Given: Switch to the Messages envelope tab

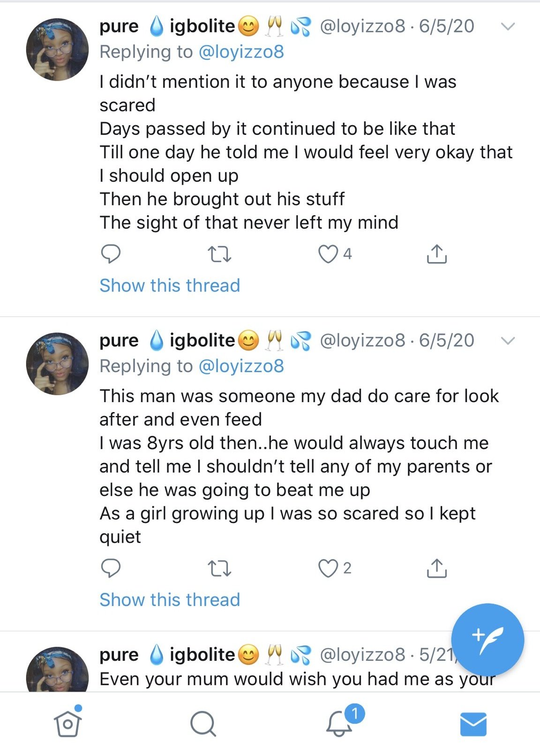Looking at the screenshot, I should (x=473, y=724).
